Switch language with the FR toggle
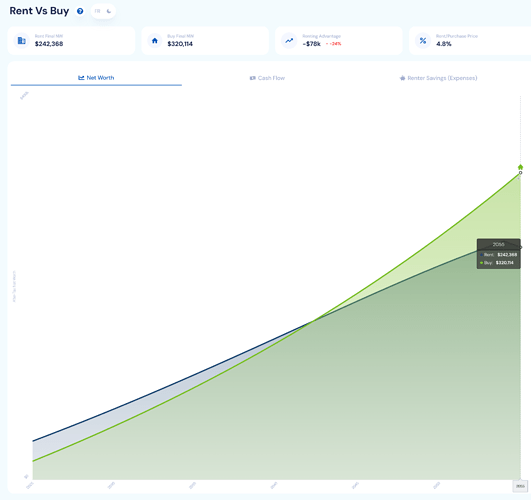The image size is (531, 500). (98, 11)
